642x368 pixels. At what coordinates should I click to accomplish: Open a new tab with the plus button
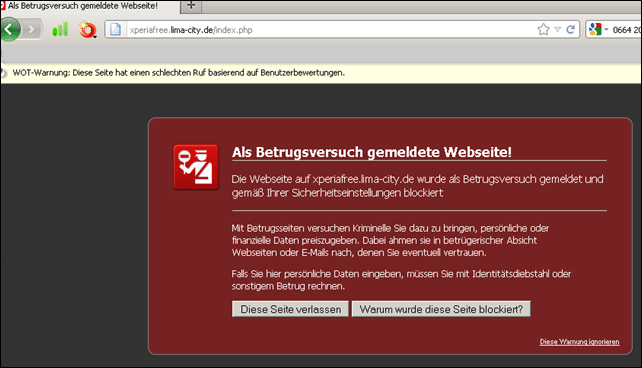point(191,6)
